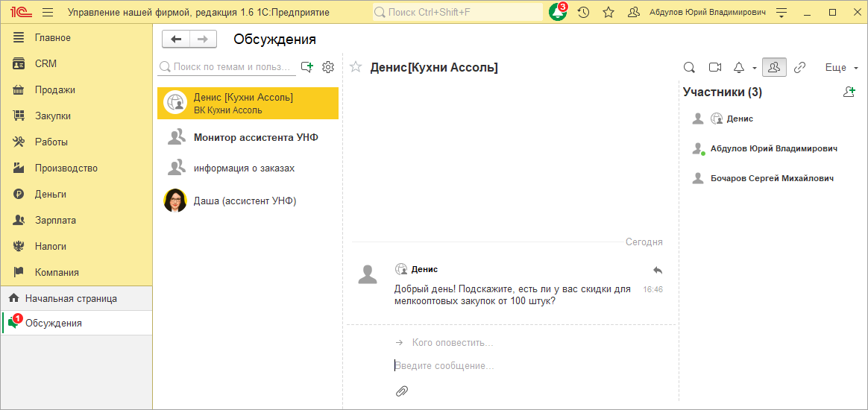Click the Сегодня date separator label
Image resolution: width=868 pixels, height=410 pixels.
coord(644,242)
